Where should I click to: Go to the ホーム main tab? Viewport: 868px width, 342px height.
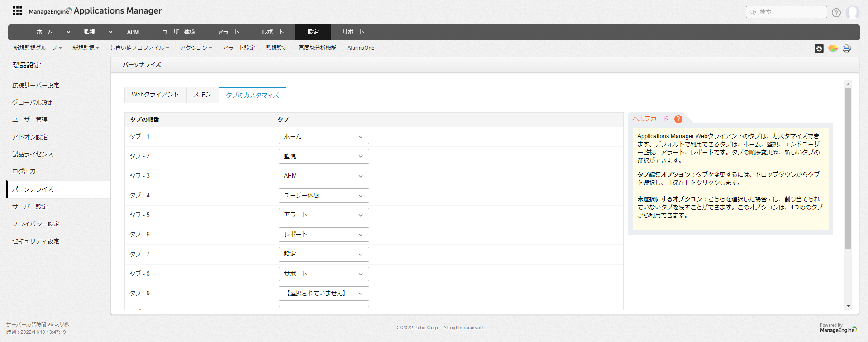click(x=44, y=32)
